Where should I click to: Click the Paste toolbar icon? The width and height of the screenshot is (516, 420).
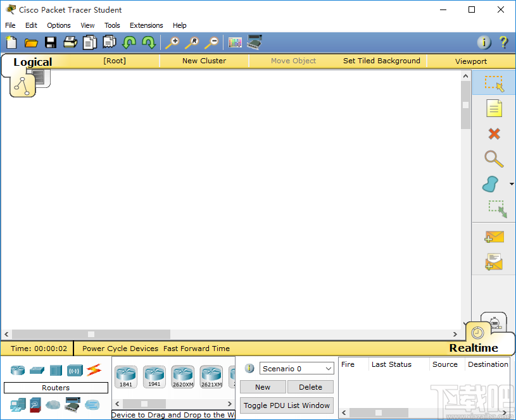[110, 42]
